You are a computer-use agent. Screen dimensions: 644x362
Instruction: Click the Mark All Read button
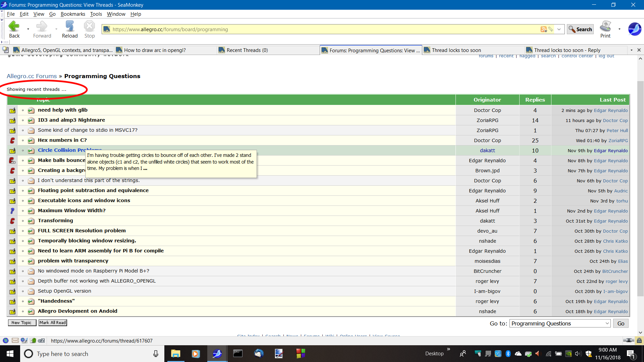[52, 322]
